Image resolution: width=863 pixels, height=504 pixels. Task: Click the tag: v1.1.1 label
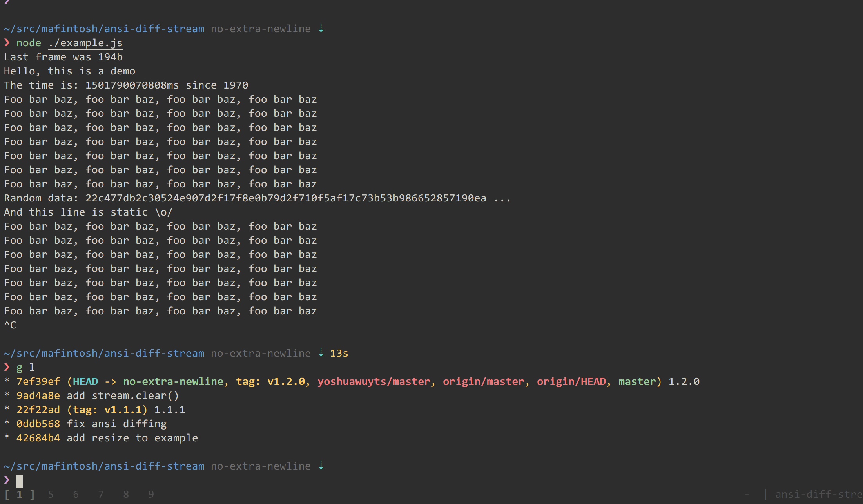pos(107,410)
